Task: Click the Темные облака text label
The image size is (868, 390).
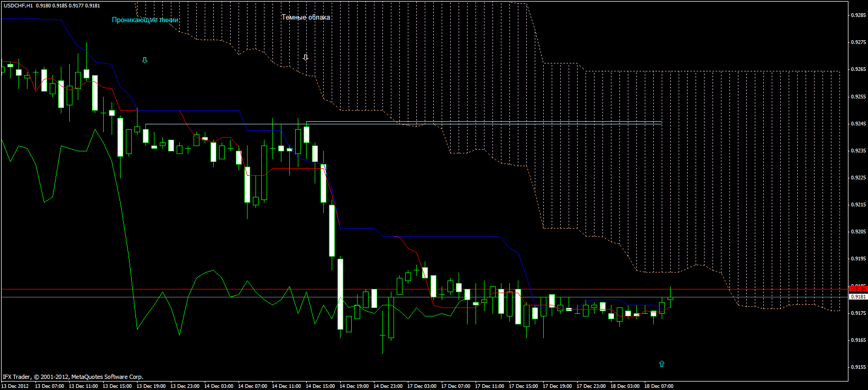Action: click(306, 17)
